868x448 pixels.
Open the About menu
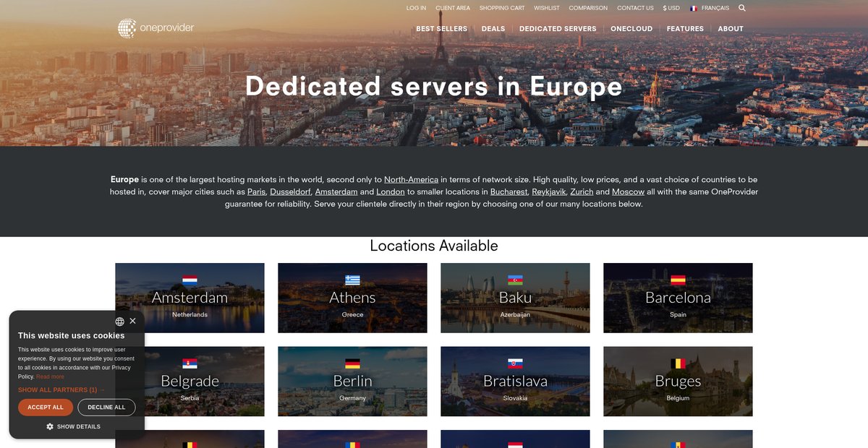(731, 29)
